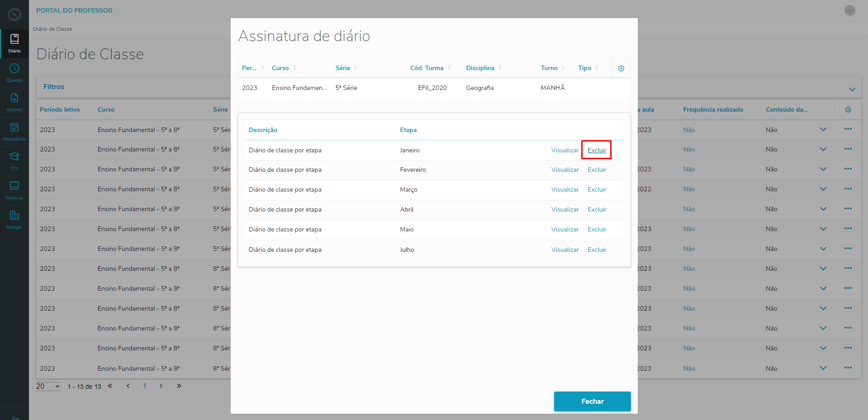Click Visualizar for the Fevereiro diary

coord(565,170)
